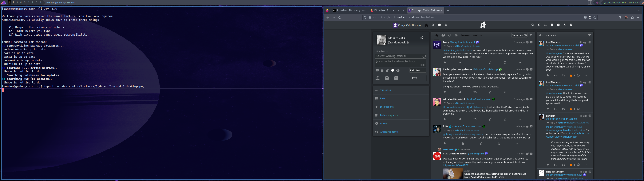Image resolution: width=644 pixels, height=181 pixels.
Task: Switch to Firefox Accounts tab
Action: click(387, 10)
